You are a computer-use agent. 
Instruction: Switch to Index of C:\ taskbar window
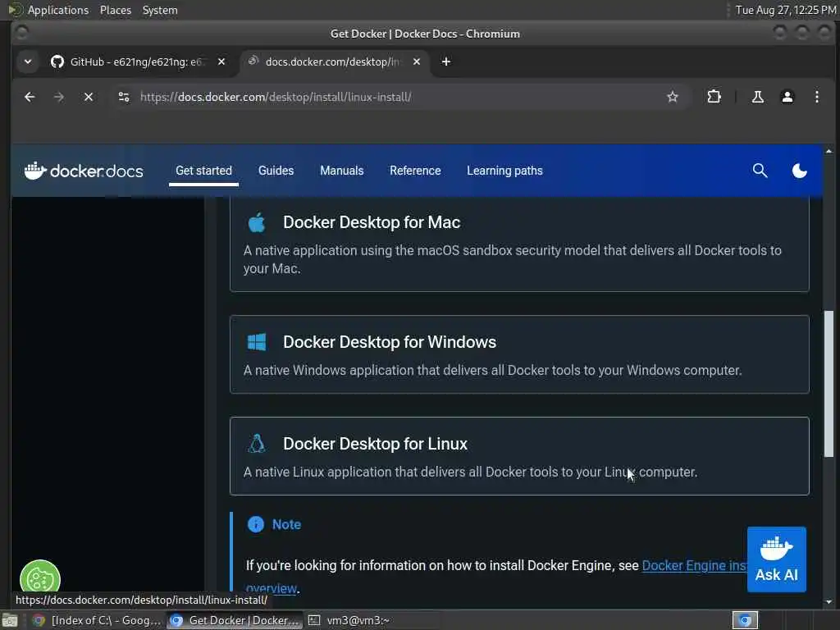tap(98, 620)
